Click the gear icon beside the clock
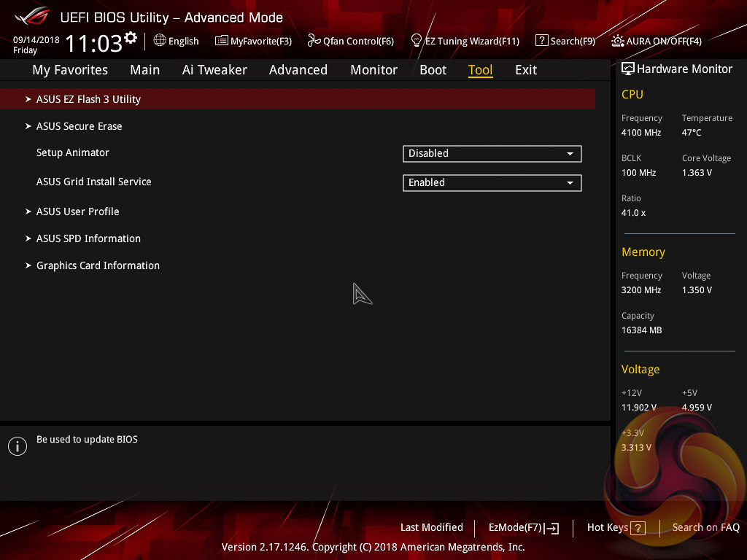Screen dimensions: 747x560 [131, 38]
